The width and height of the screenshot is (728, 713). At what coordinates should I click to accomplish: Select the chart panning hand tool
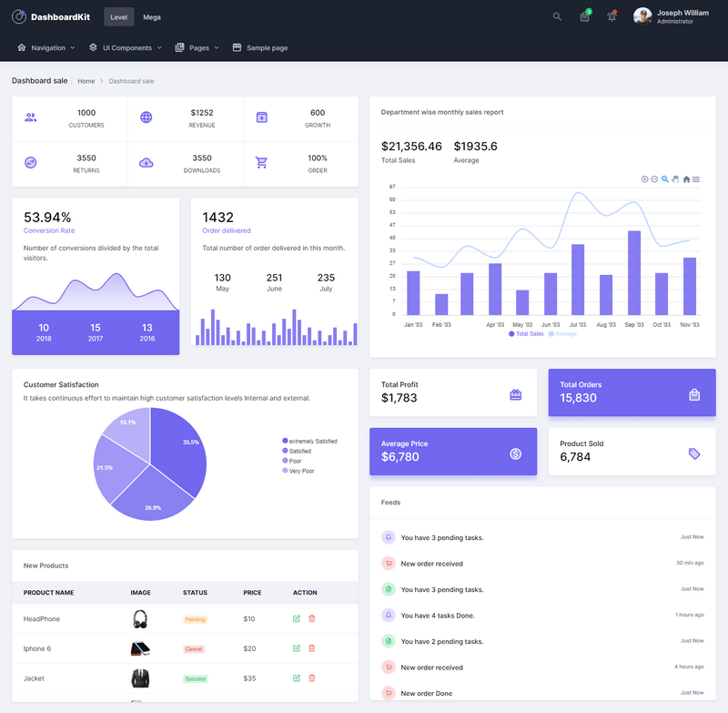[x=675, y=179]
